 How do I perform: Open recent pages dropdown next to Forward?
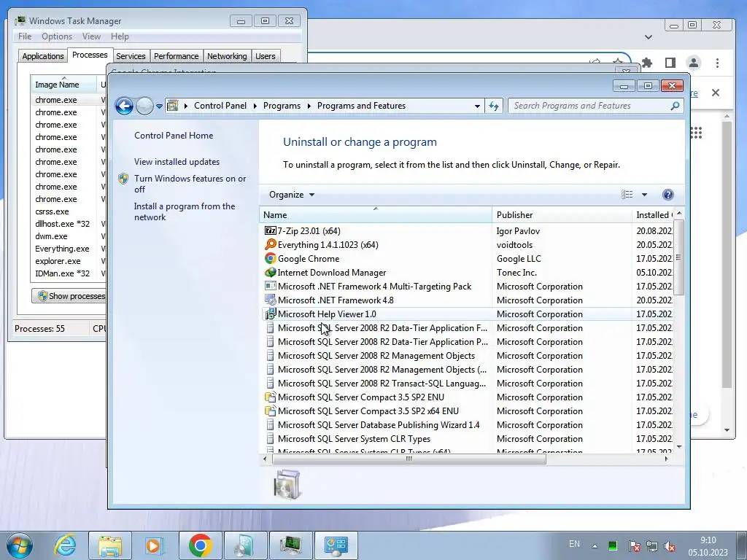160,106
